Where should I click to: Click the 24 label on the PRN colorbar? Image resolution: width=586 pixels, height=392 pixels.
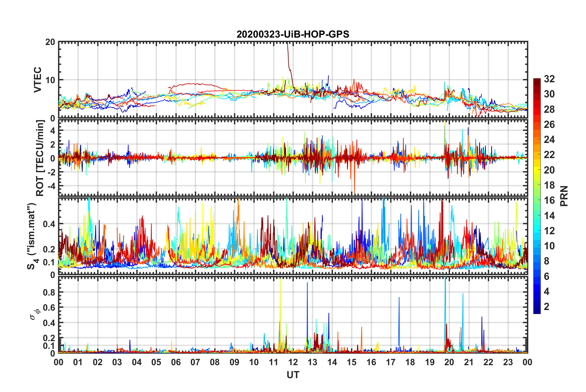tap(549, 140)
